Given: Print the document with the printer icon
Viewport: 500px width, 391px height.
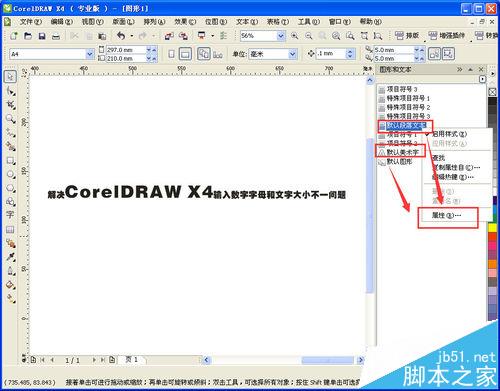Looking at the screenshot, I should (x=56, y=36).
